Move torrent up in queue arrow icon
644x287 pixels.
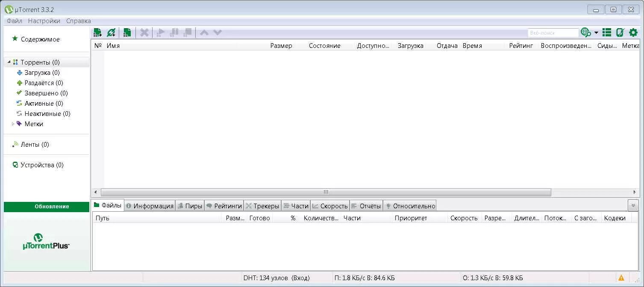(204, 32)
